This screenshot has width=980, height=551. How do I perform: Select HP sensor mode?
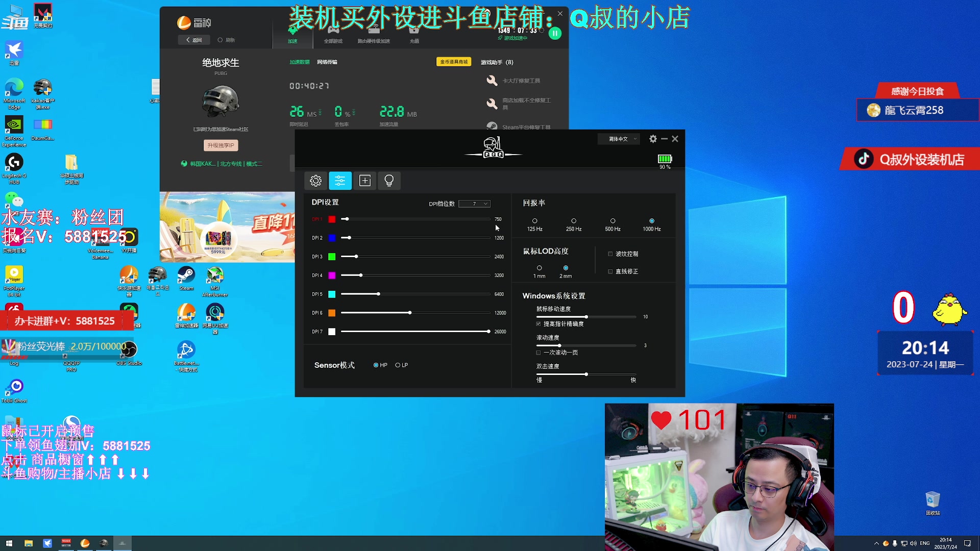[376, 365]
